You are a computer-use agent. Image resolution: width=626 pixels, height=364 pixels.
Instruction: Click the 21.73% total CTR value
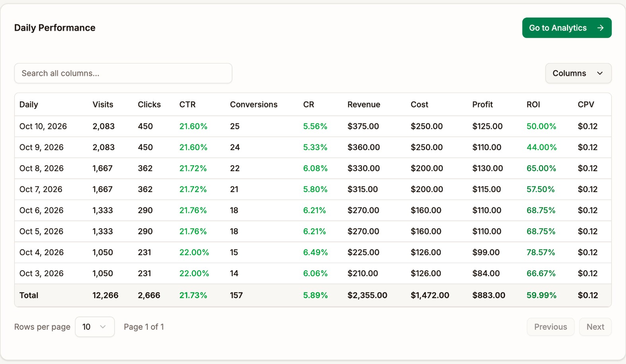193,296
